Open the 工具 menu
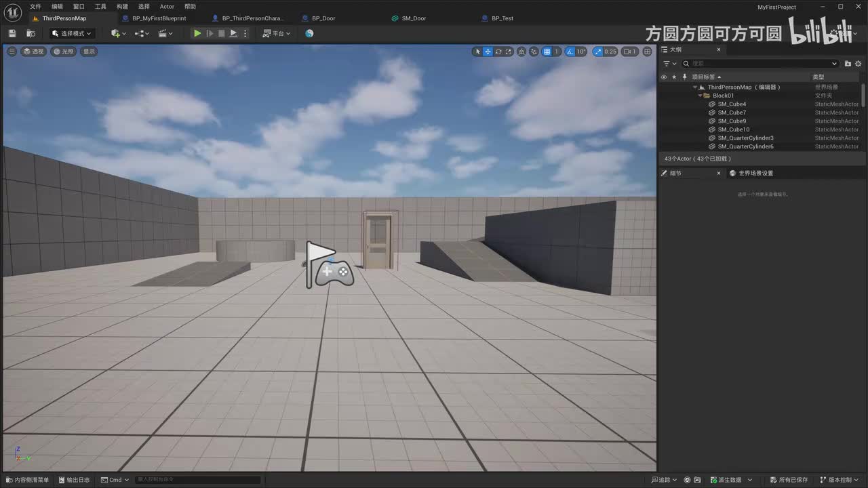868x488 pixels. pyautogui.click(x=100, y=7)
